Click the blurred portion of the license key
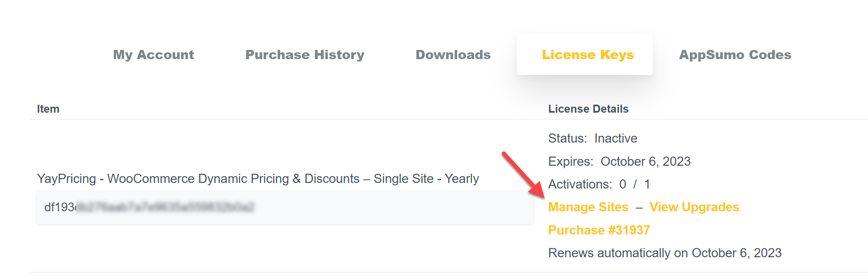This screenshot has height=278, width=868. [165, 207]
